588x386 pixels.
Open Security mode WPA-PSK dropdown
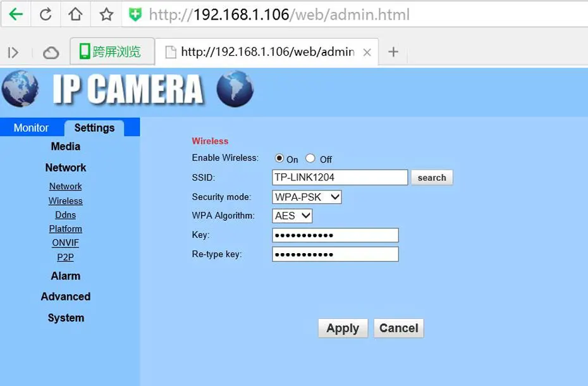tap(307, 197)
